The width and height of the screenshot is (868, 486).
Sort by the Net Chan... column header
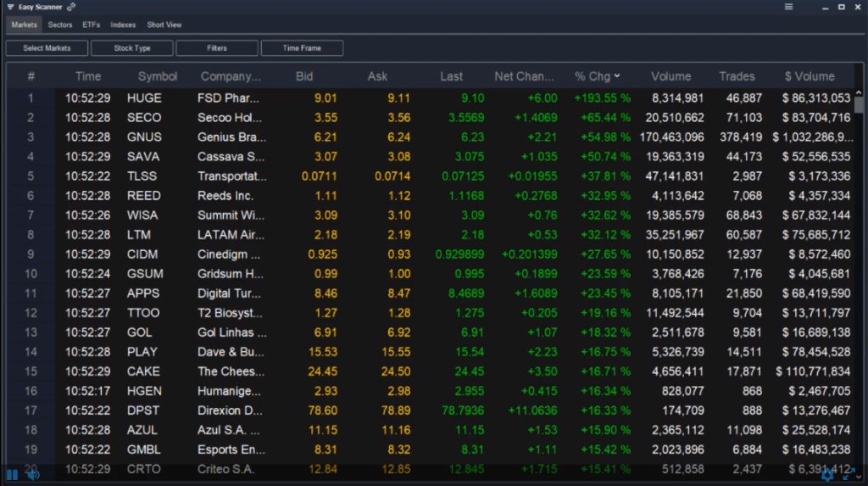524,76
